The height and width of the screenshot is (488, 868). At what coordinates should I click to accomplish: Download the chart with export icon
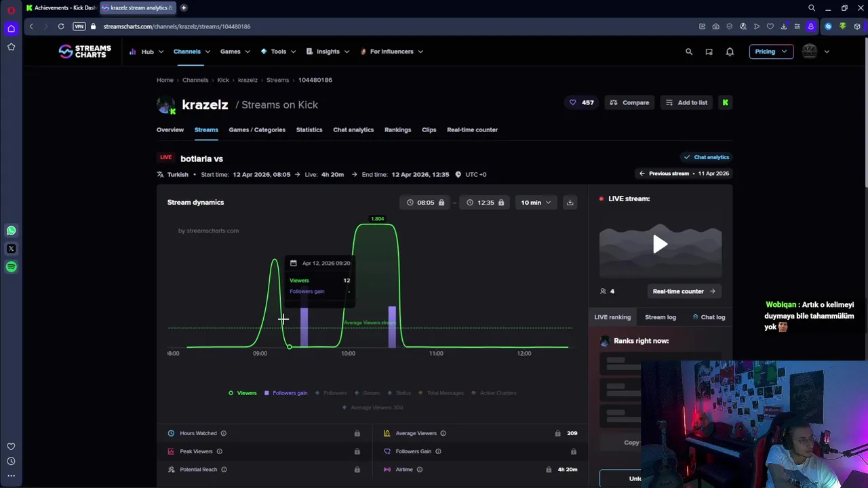coord(570,203)
